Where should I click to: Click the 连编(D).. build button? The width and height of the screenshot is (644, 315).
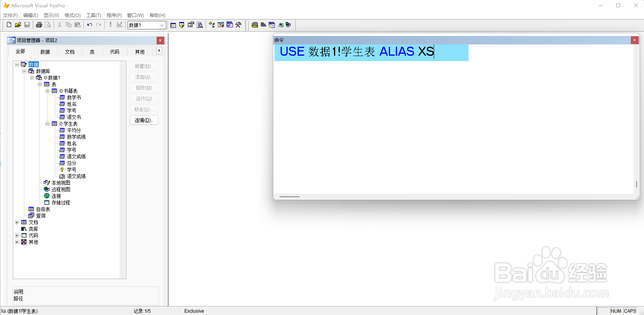(x=144, y=120)
